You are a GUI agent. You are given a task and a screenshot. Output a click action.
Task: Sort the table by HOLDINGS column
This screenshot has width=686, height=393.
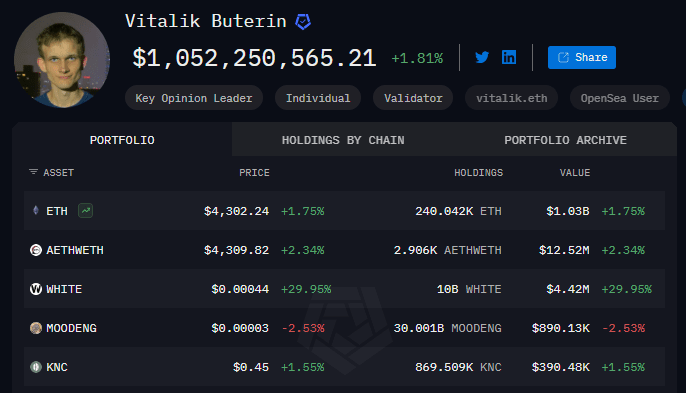pos(479,173)
